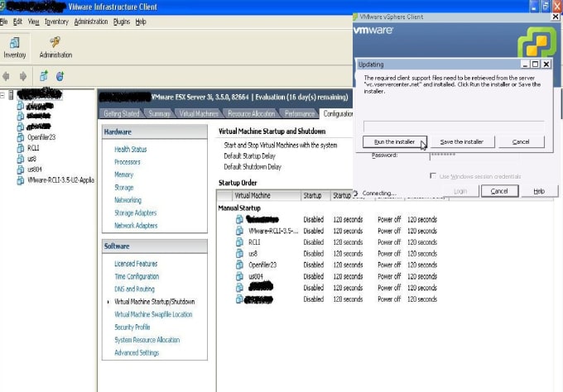Select the host server icon in tree
The image size is (563, 392).
(x=11, y=94)
